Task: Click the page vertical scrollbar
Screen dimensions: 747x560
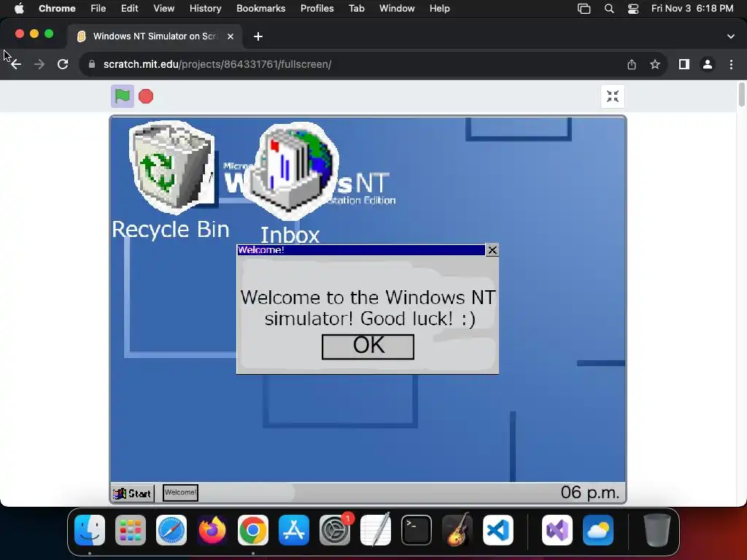Action: tap(741, 94)
